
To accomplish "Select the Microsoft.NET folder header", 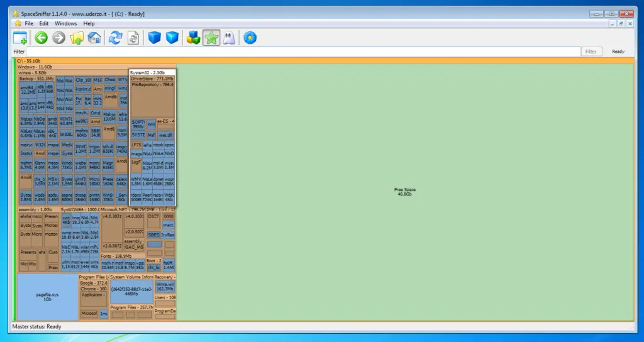I will [122, 209].
